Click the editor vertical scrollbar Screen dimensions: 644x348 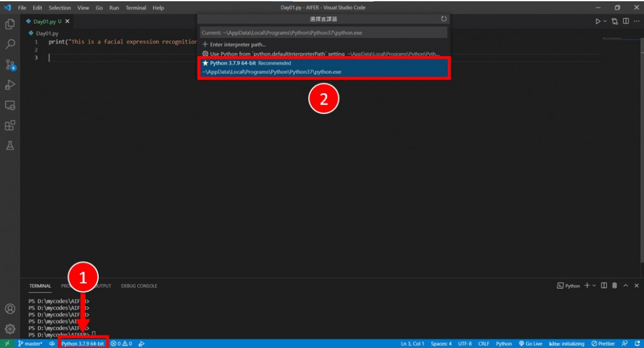pos(641,151)
